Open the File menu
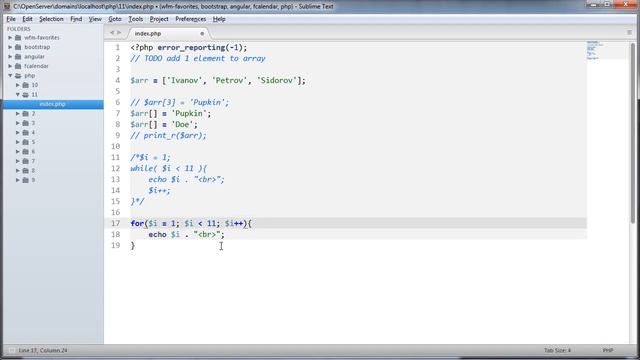Image resolution: width=640 pixels, height=360 pixels. click(11, 19)
